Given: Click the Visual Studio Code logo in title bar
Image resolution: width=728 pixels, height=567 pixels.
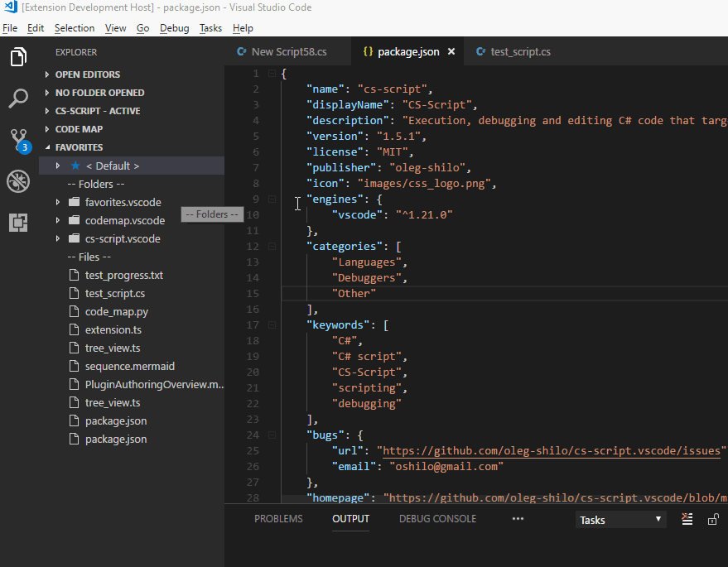Looking at the screenshot, I should 10,7.
